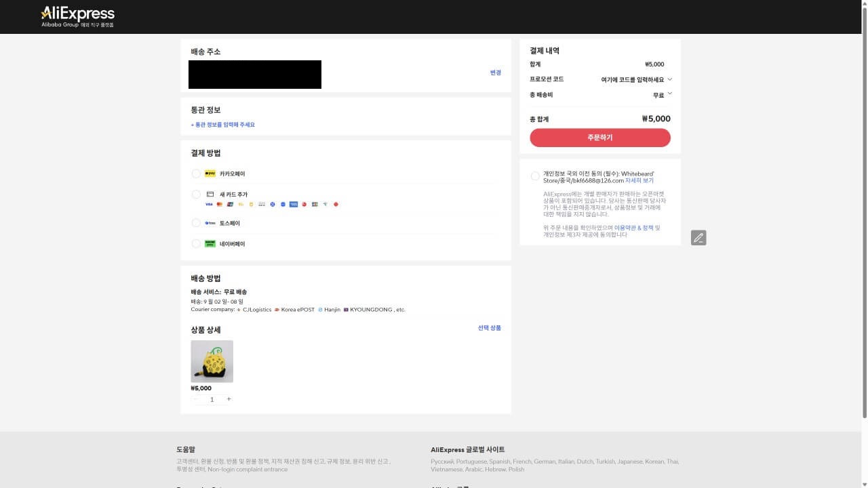Click the 토스페이 payment label
Viewport: 868px width, 488px height.
pos(230,223)
